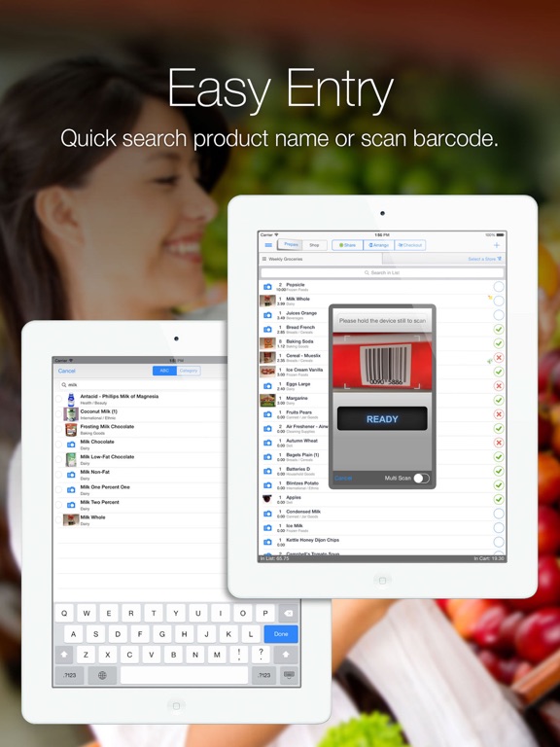Click the camera icon beside Bagels Plain

[x=267, y=457]
